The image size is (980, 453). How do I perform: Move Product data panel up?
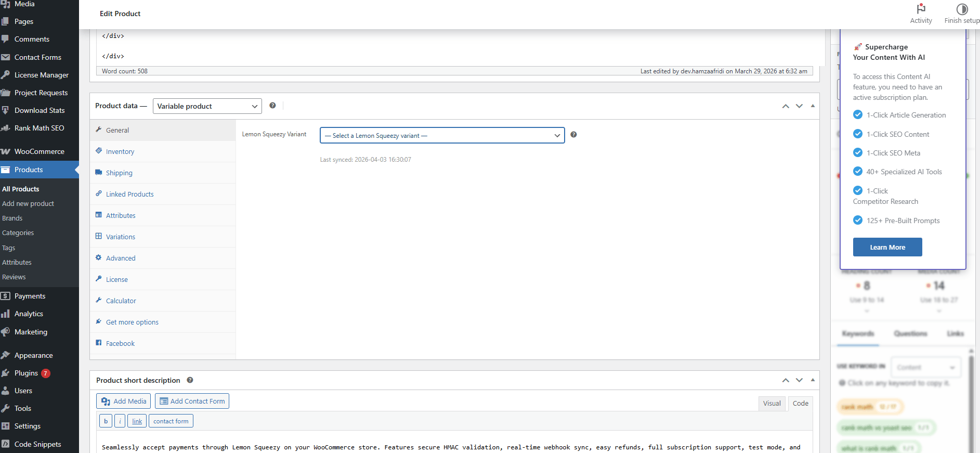tap(786, 106)
